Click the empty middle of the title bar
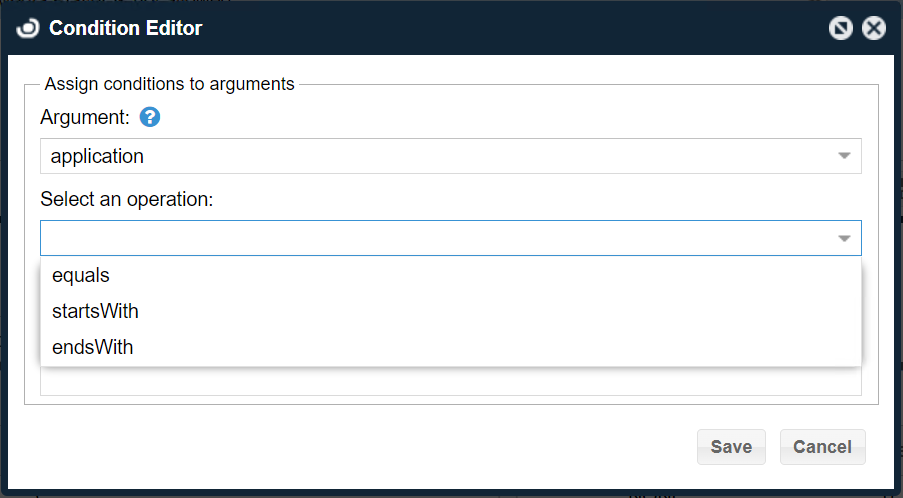The image size is (903, 498). [500, 28]
